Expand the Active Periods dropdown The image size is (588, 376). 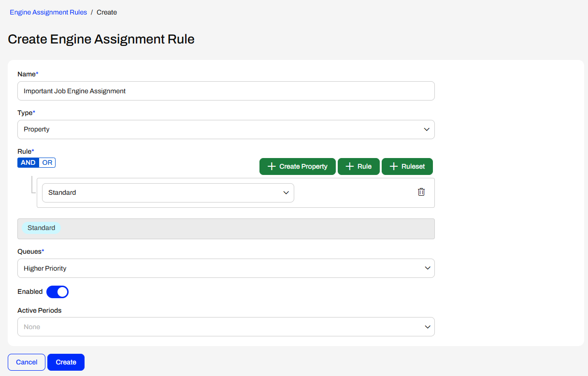(226, 327)
